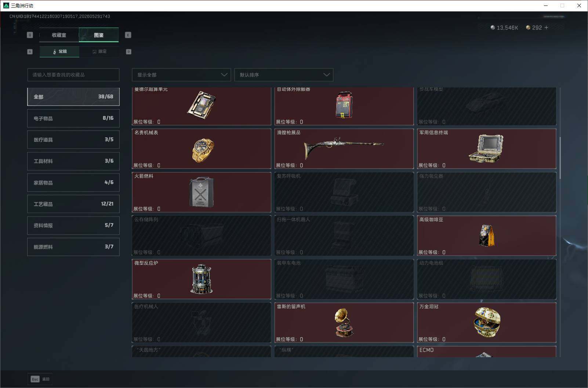The width and height of the screenshot is (588, 388).
Task: Filter by 能源燃料 category
Action: pyautogui.click(x=73, y=247)
